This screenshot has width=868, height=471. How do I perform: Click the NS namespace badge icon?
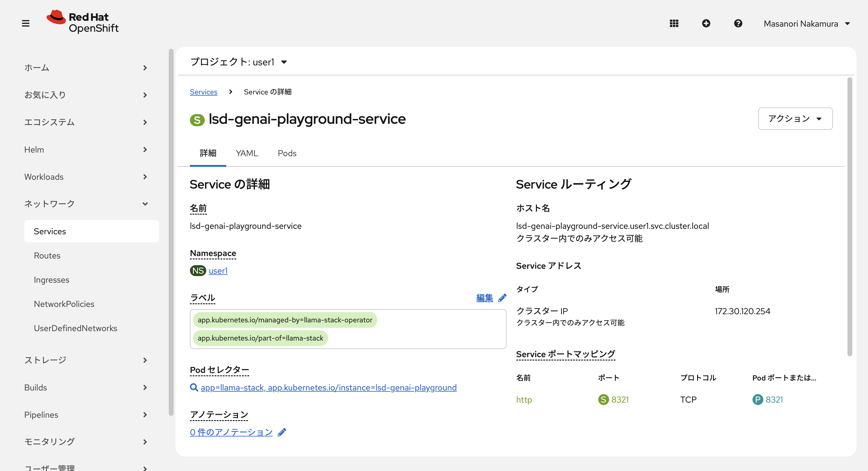click(x=198, y=270)
